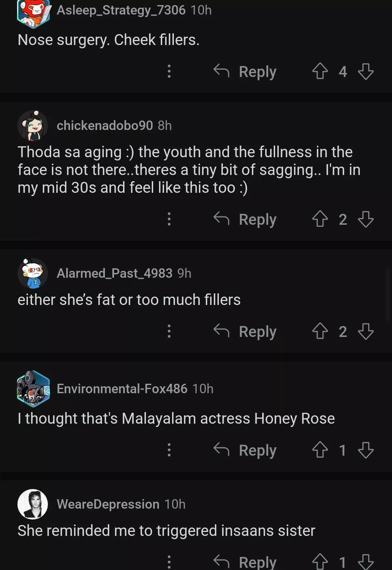Open more options for Asleep_Strategy_7306's comment
The width and height of the screenshot is (392, 570).
click(x=169, y=71)
